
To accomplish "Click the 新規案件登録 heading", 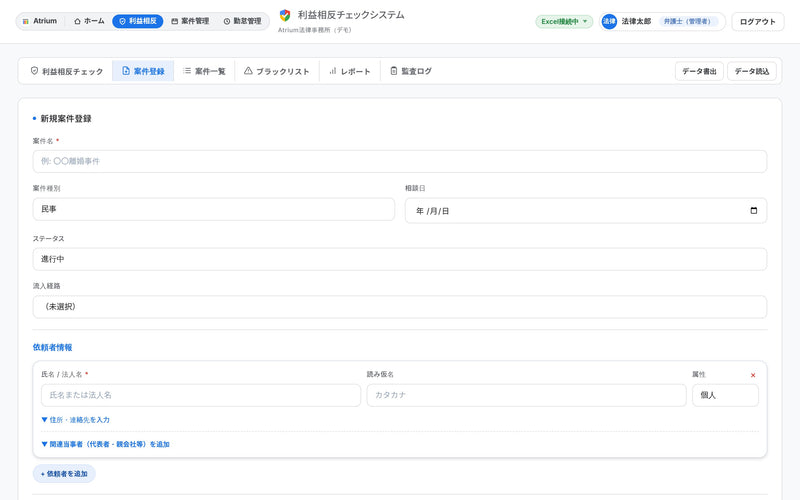I will click(x=66, y=119).
